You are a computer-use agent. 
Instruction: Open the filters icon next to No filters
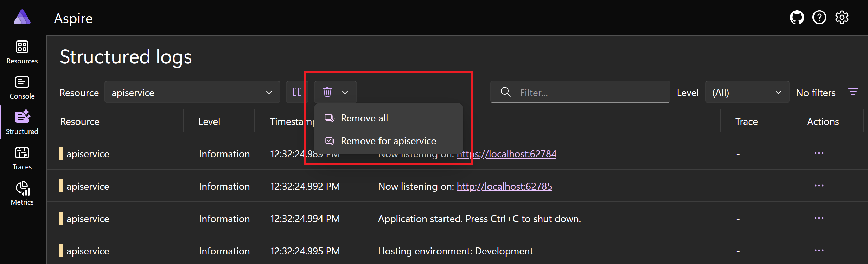(x=853, y=92)
